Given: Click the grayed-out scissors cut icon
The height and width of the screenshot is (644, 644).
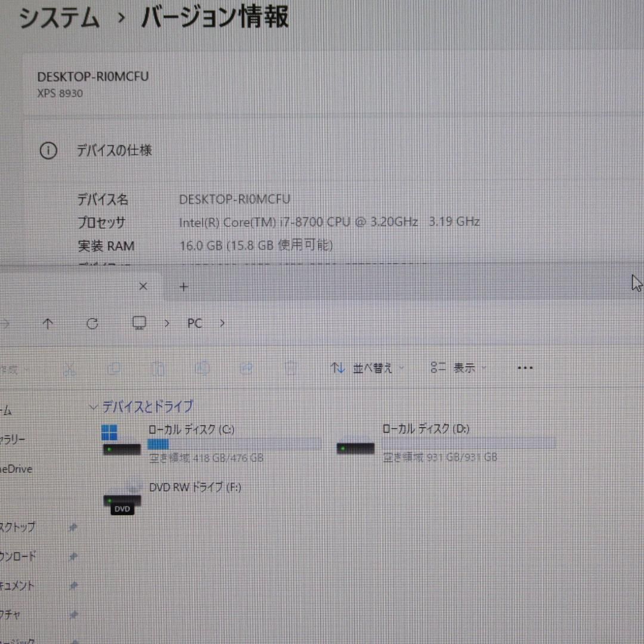Looking at the screenshot, I should 70,369.
